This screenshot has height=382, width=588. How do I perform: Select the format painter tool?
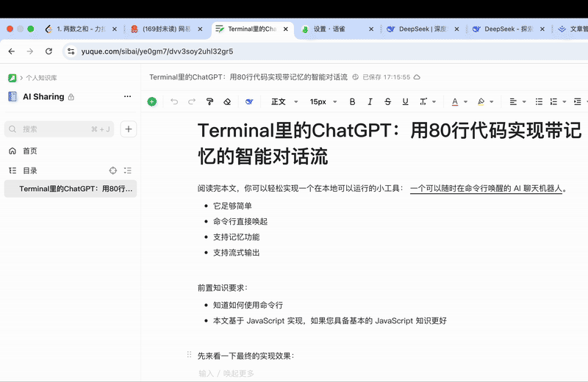[209, 101]
